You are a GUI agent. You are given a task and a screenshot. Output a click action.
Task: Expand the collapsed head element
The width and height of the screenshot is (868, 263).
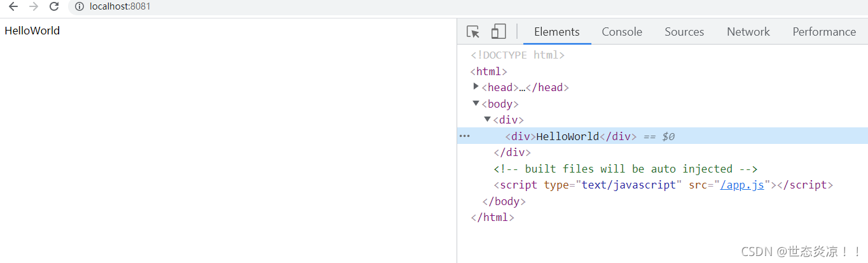click(476, 87)
